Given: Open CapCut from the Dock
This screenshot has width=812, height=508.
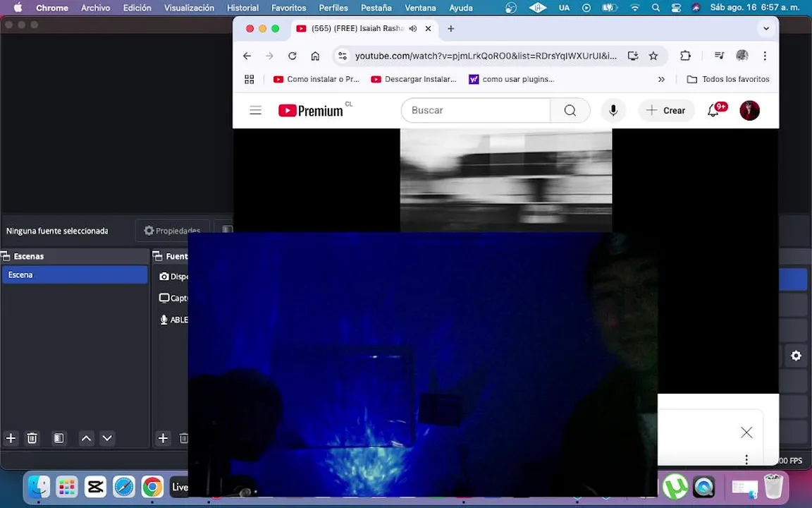Looking at the screenshot, I should coord(95,487).
